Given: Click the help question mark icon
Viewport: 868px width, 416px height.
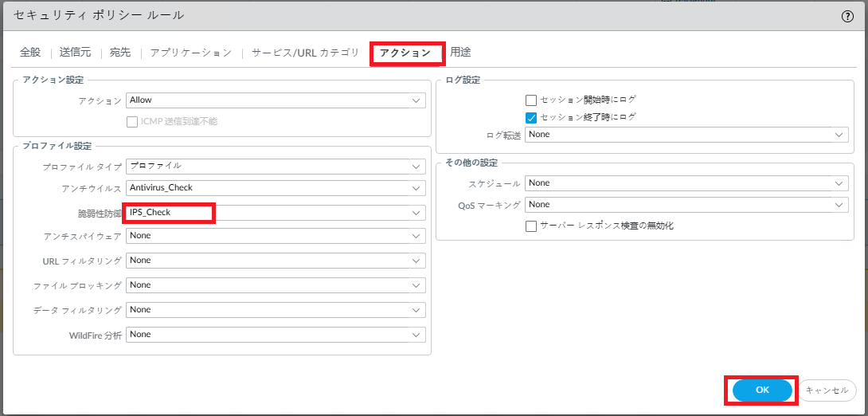Looking at the screenshot, I should 847,16.
